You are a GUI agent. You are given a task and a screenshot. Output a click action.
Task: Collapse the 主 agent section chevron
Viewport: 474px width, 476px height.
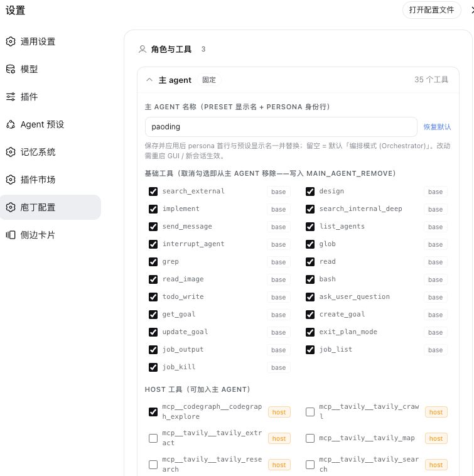pyautogui.click(x=149, y=80)
